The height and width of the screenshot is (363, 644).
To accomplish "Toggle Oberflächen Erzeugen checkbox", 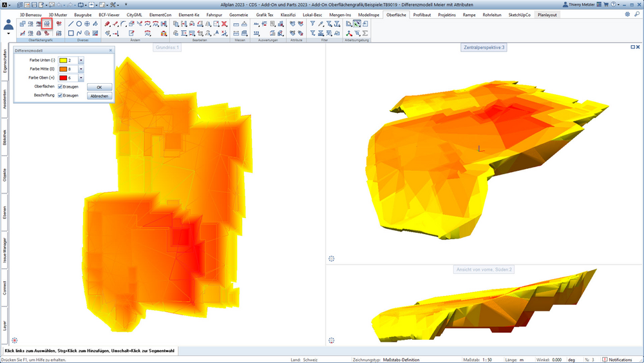I will (61, 87).
